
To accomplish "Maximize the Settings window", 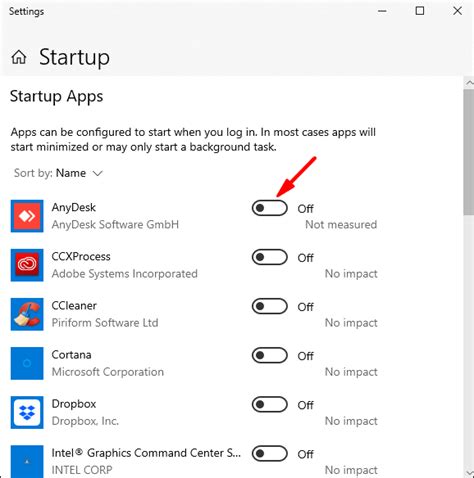I will click(420, 11).
